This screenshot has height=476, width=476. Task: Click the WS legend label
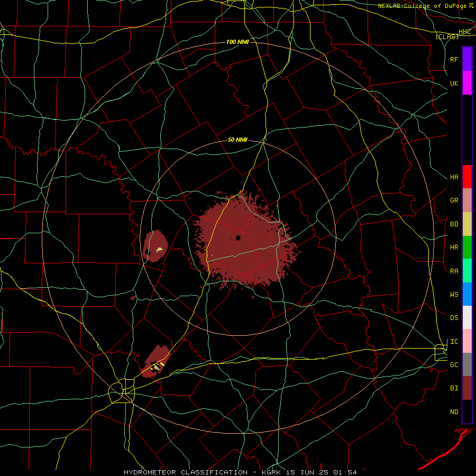point(454,294)
